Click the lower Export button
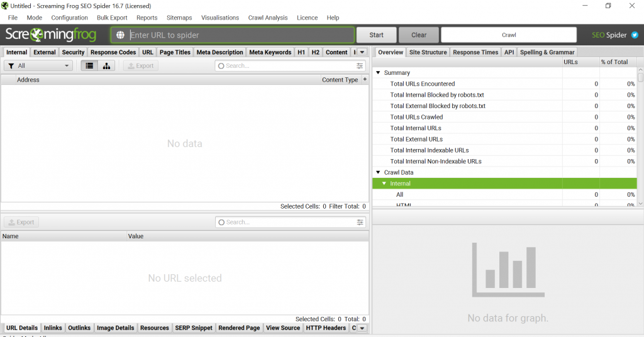This screenshot has height=337, width=644. point(21,222)
